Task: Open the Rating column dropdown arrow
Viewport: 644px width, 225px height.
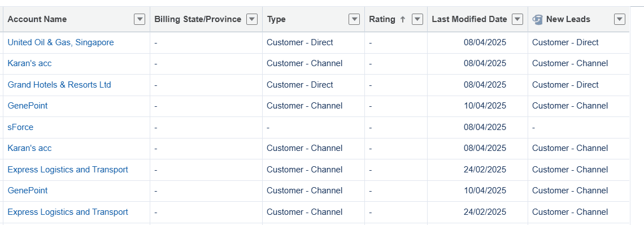Action: coord(417,19)
